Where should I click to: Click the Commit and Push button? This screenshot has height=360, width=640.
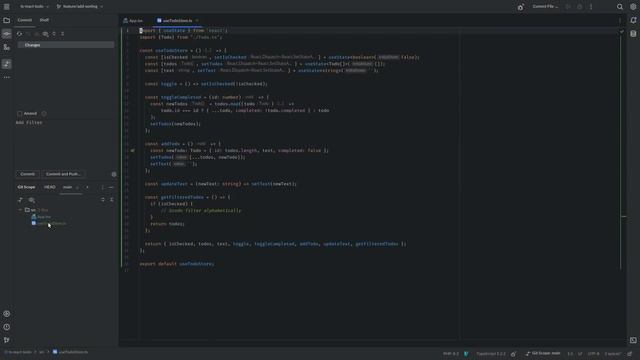[63, 174]
